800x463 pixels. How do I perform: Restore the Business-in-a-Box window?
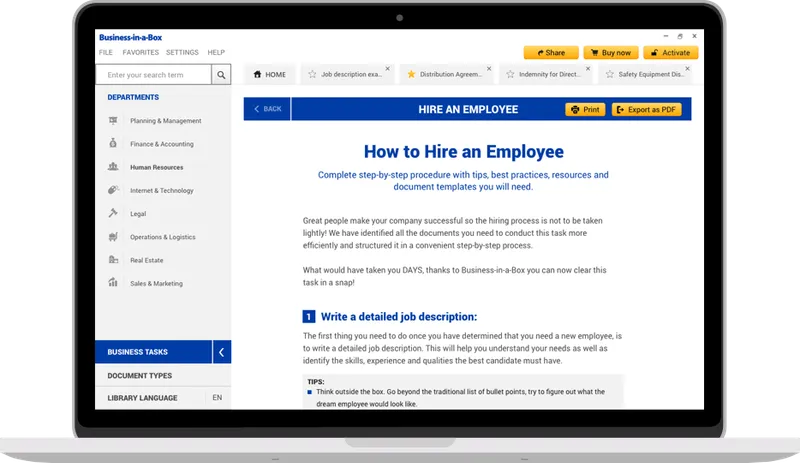pyautogui.click(x=680, y=36)
